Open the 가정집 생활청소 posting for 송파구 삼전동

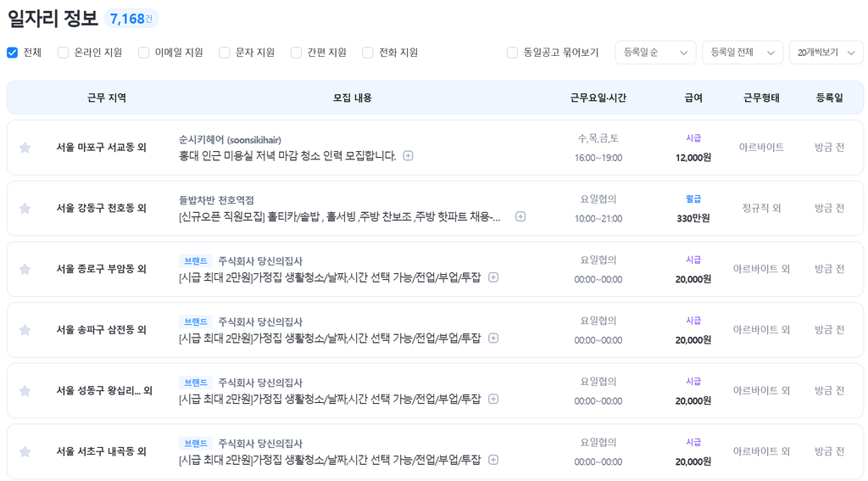click(x=330, y=338)
